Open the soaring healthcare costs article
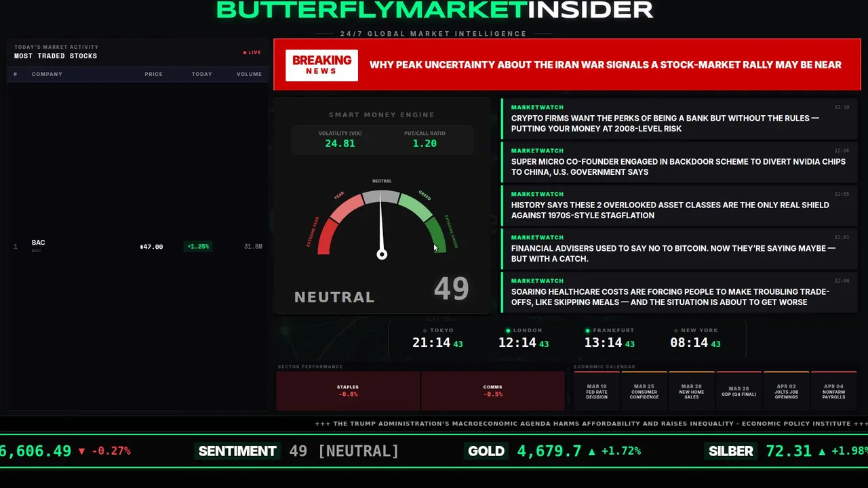868x488 pixels. point(679,292)
